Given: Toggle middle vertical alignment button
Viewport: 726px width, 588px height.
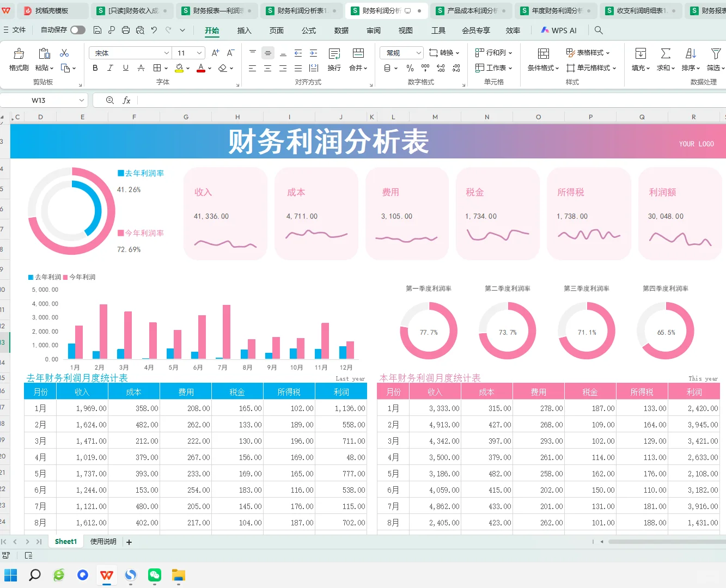Looking at the screenshot, I should [x=268, y=53].
